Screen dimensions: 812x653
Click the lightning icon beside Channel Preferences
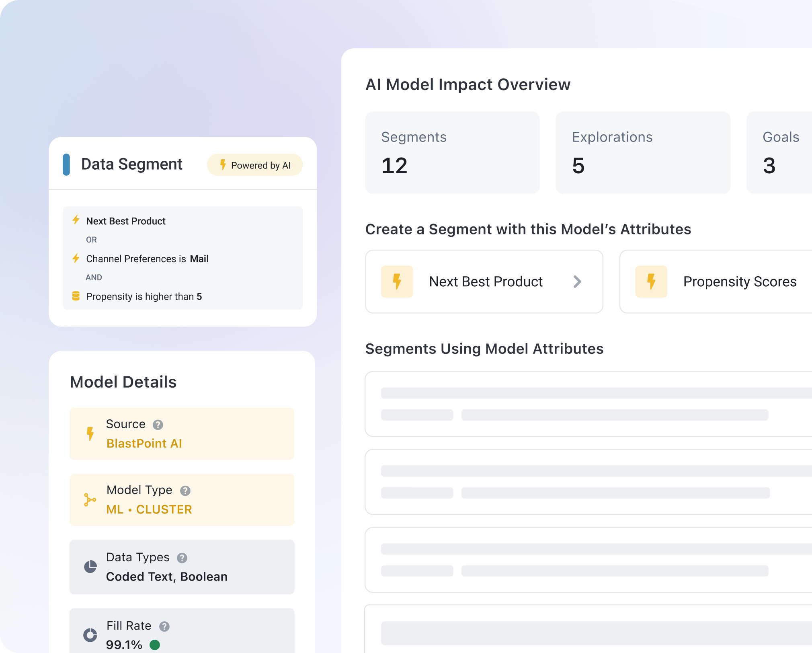76,259
